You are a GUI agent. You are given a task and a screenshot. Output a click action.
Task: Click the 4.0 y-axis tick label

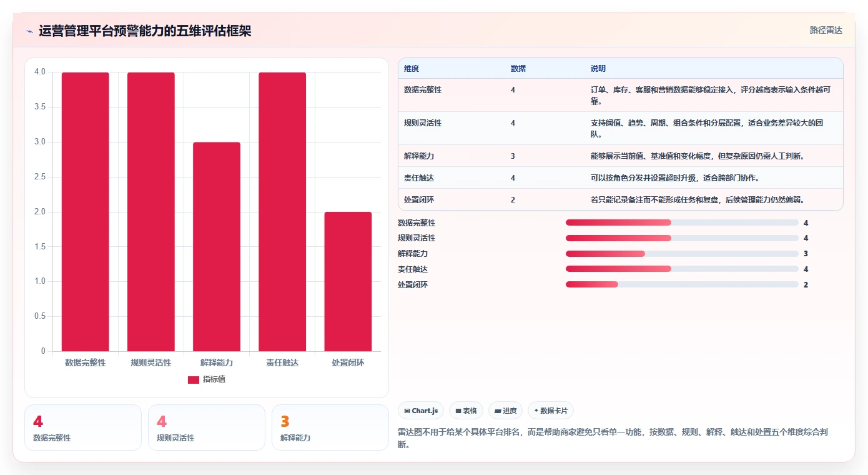(40, 72)
